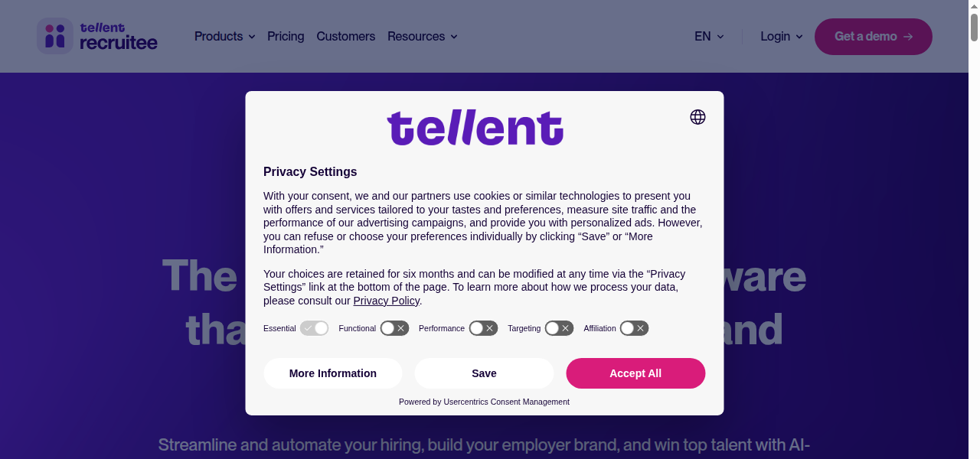The width and height of the screenshot is (980, 459).
Task: Click the Tellent Recruitee logo icon
Action: pos(55,36)
